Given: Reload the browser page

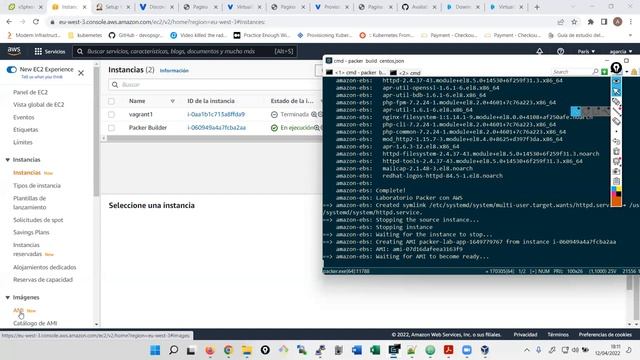Looking at the screenshot, I should pos(36,22).
